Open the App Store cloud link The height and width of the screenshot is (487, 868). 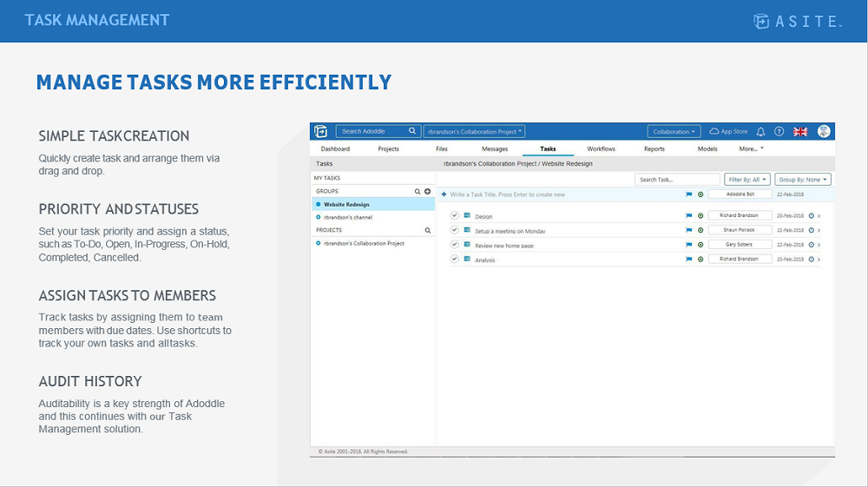(728, 131)
